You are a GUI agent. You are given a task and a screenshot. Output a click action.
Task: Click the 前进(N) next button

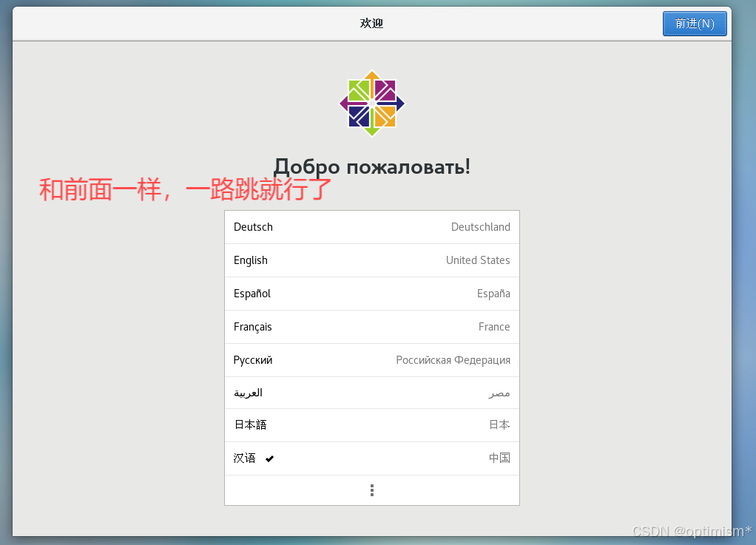(695, 24)
